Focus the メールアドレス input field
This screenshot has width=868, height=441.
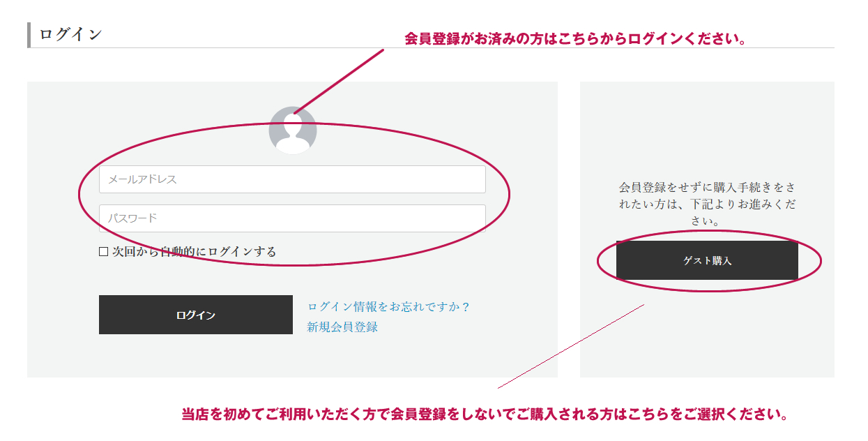coord(292,179)
